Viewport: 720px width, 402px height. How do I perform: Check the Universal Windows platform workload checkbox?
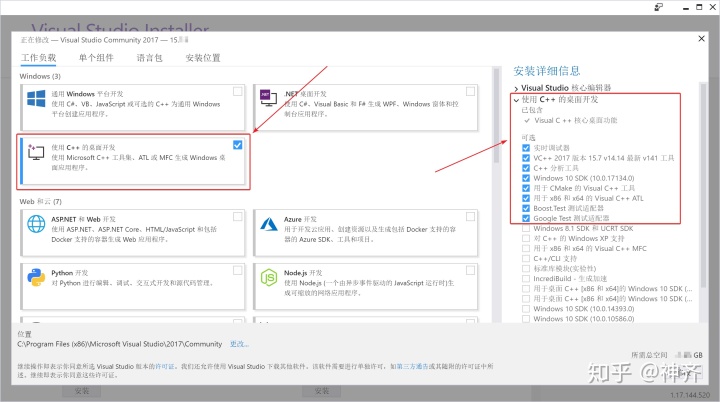click(x=237, y=91)
